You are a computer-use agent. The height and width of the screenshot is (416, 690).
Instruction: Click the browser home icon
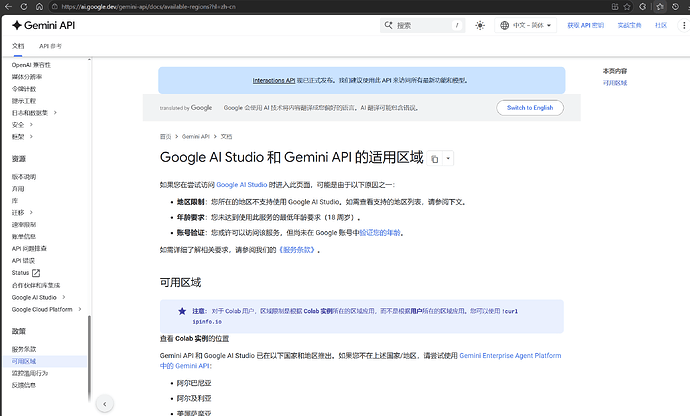click(39, 7)
